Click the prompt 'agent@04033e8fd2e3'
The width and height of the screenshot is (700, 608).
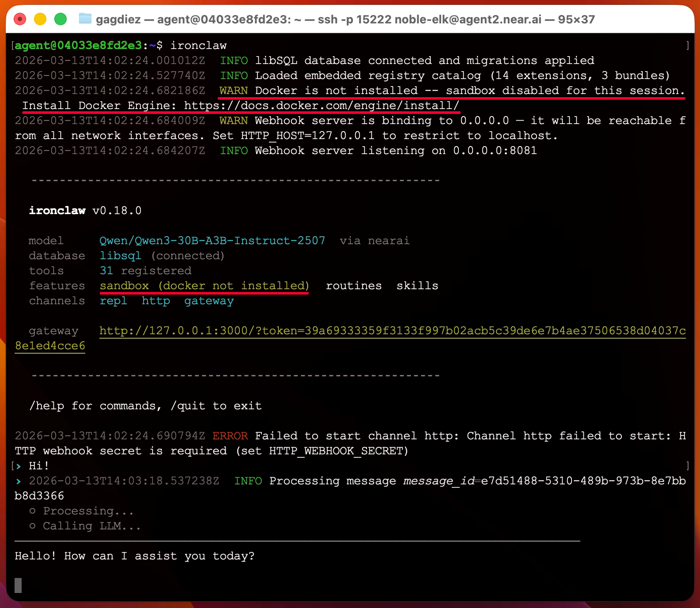[x=78, y=45]
